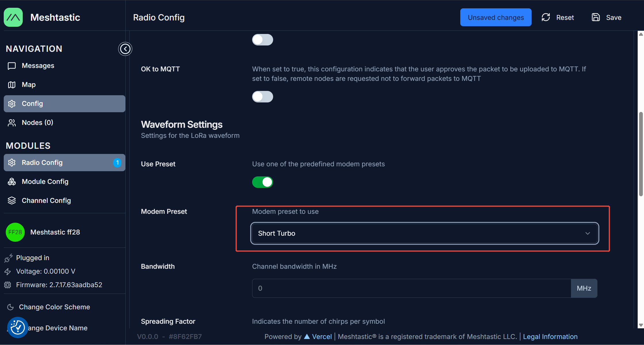Click the vertical scrollbar thumb
The width and height of the screenshot is (644, 345).
pos(641,154)
